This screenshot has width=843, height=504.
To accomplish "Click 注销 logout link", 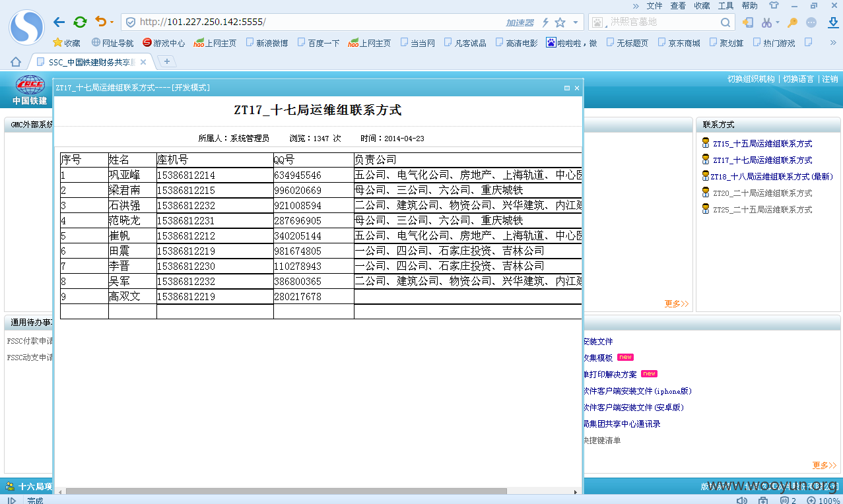I will pyautogui.click(x=830, y=79).
